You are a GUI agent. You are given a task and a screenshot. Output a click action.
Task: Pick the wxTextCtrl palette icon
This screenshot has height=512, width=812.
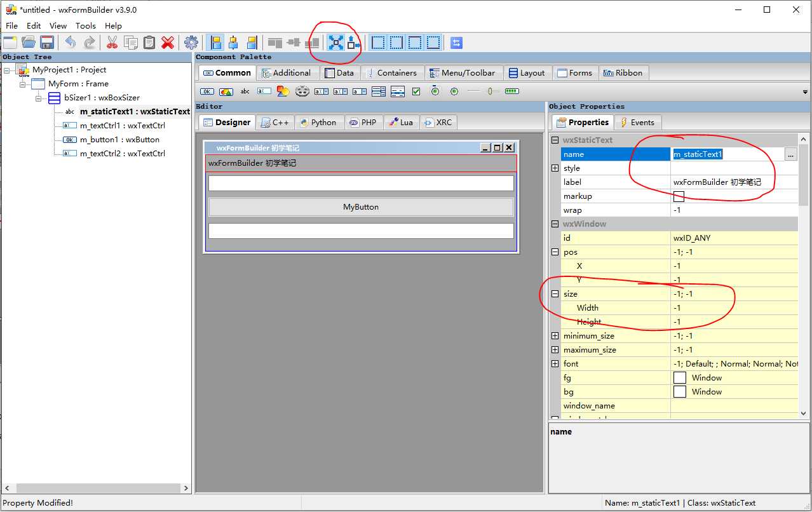[x=264, y=91]
